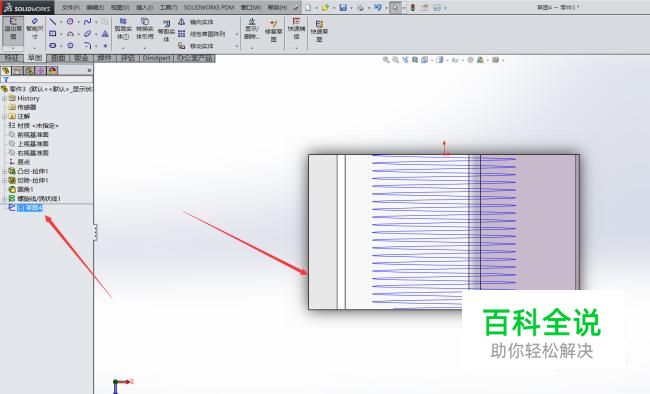650x394 pixels.
Task: Switch to the 特征 ribbon tab
Action: pyautogui.click(x=12, y=58)
